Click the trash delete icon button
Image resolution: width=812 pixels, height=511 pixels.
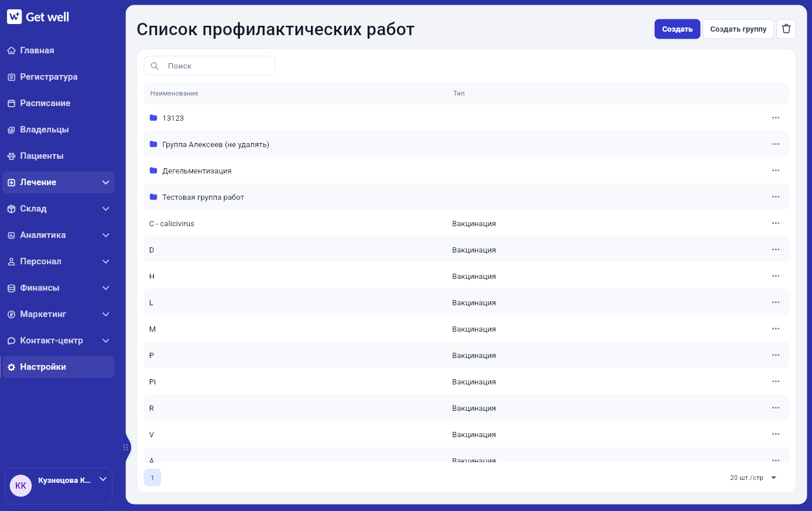pos(786,29)
